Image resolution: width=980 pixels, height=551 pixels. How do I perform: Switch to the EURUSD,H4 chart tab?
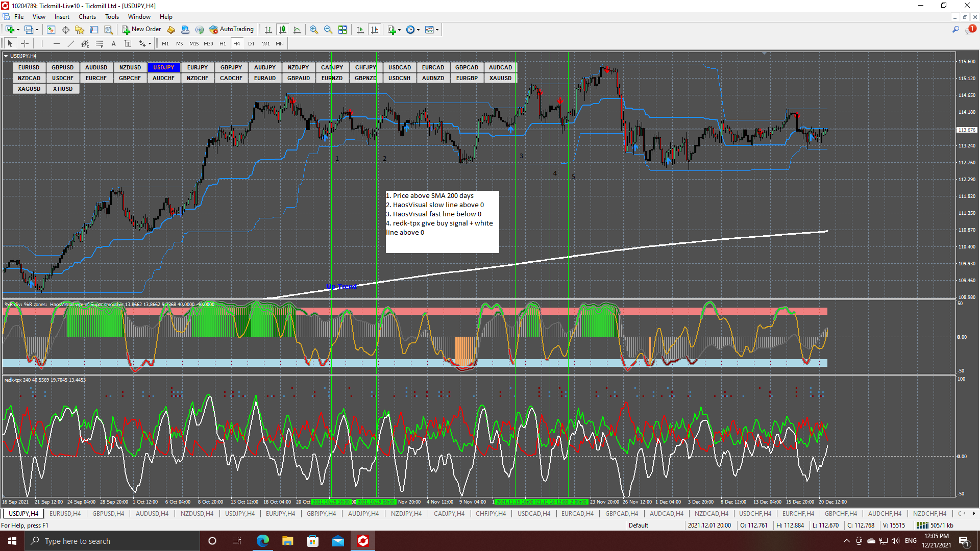tap(65, 514)
